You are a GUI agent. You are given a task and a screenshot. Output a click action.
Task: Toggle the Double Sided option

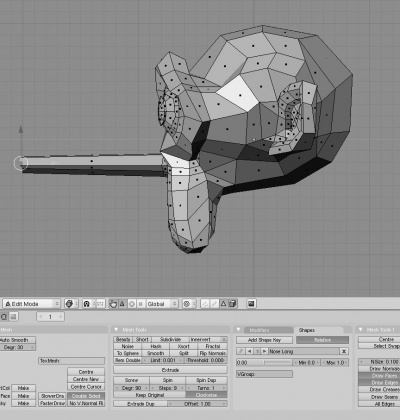[x=86, y=396]
